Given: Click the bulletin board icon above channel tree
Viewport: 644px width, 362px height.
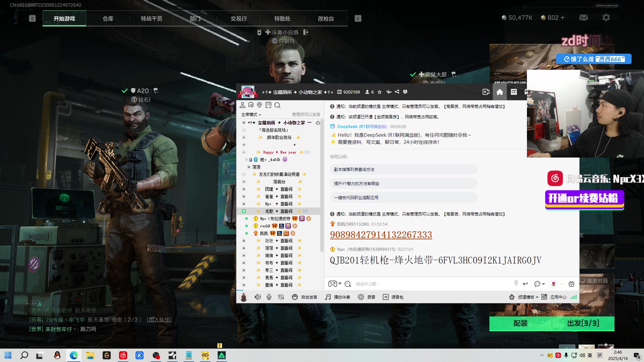Looking at the screenshot, I should coord(268,105).
